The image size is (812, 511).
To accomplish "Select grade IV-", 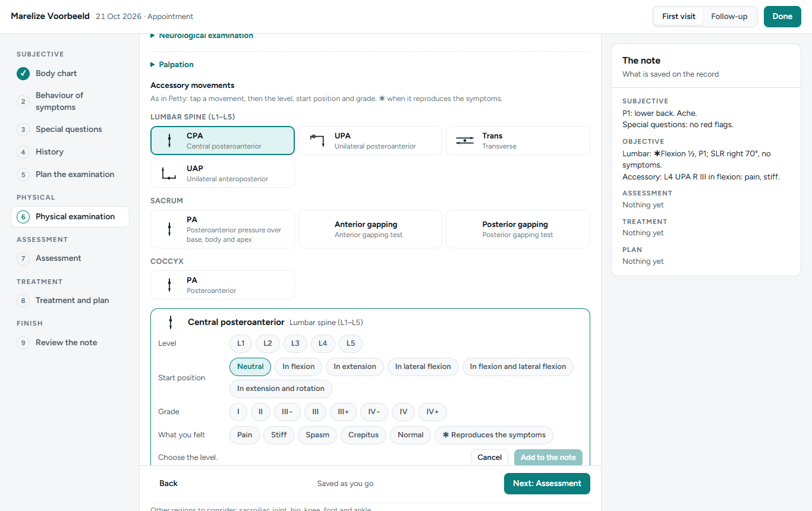I will pos(374,412).
